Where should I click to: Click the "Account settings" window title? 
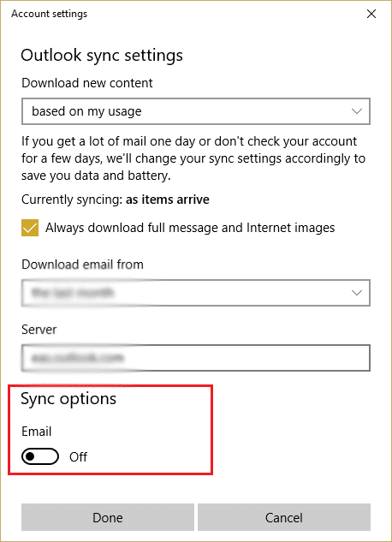pos(50,15)
